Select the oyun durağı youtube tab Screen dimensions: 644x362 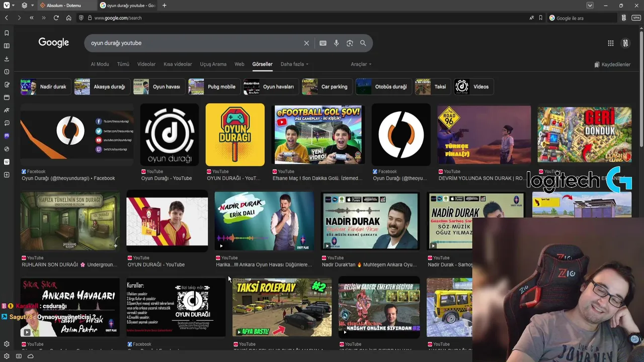[127, 6]
